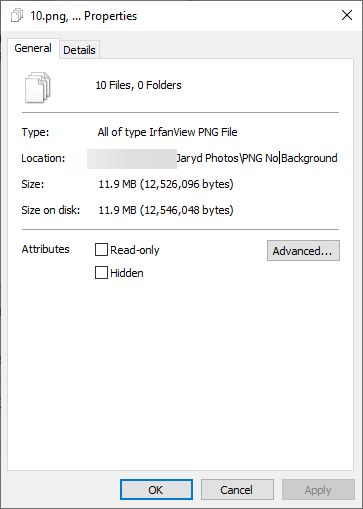
Task: Select the General tab
Action: click(x=33, y=48)
